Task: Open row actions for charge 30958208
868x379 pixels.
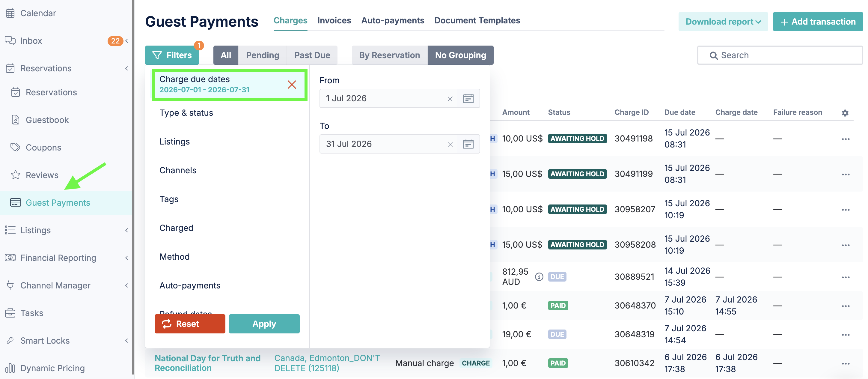Action: [x=846, y=245]
